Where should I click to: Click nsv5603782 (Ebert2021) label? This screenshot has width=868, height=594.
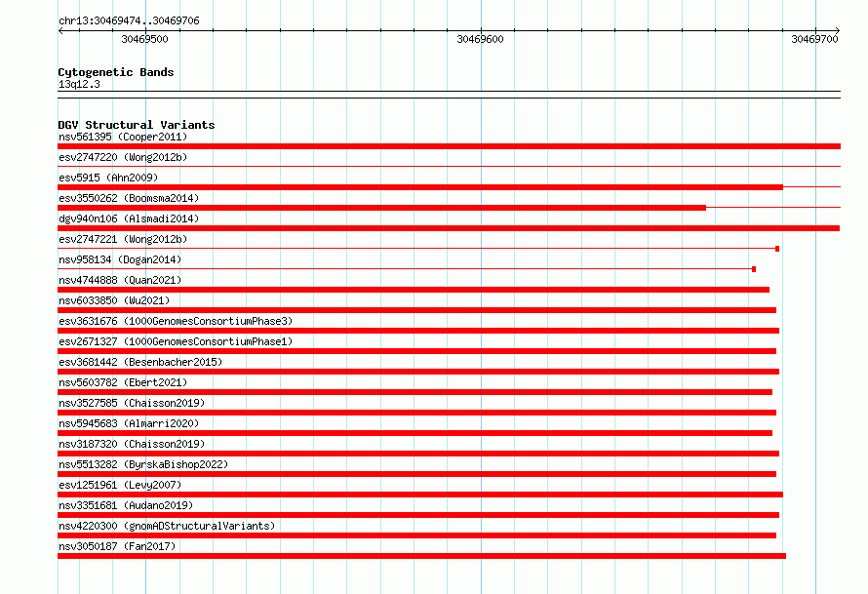pyautogui.click(x=123, y=382)
